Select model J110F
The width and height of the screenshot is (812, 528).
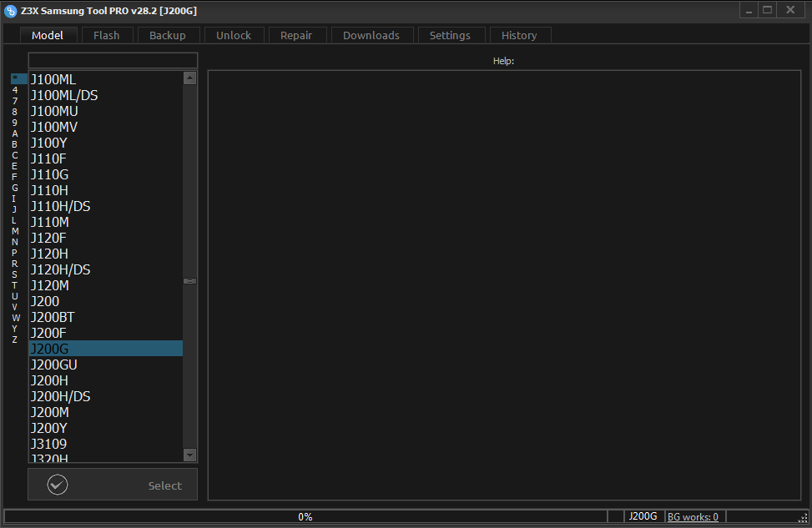point(106,159)
